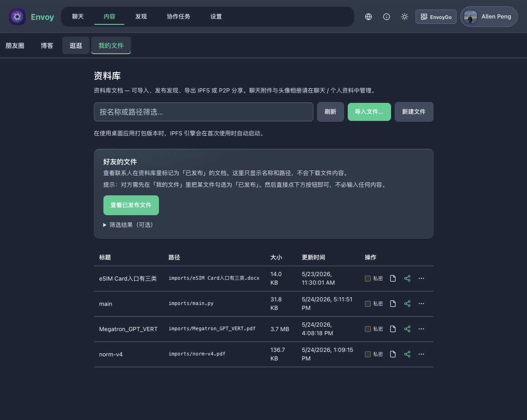Click date 5/23/2026, 11:30:01 AM

pos(318,278)
